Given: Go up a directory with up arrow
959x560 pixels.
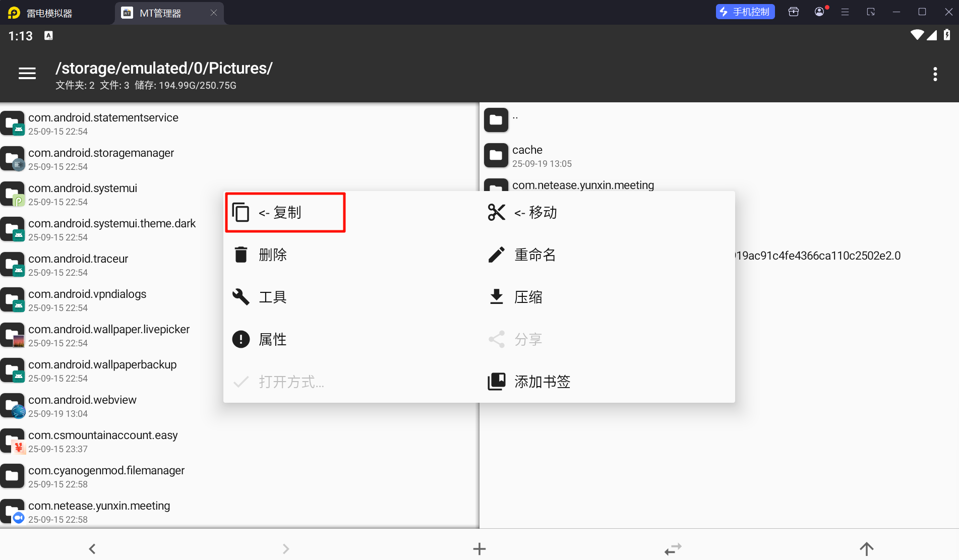Looking at the screenshot, I should click(866, 548).
